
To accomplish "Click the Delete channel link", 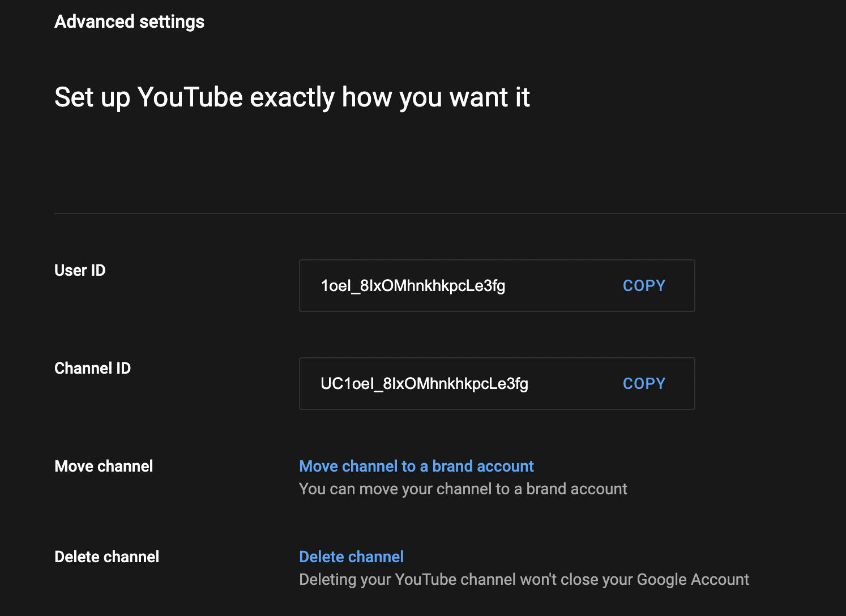I will [351, 557].
